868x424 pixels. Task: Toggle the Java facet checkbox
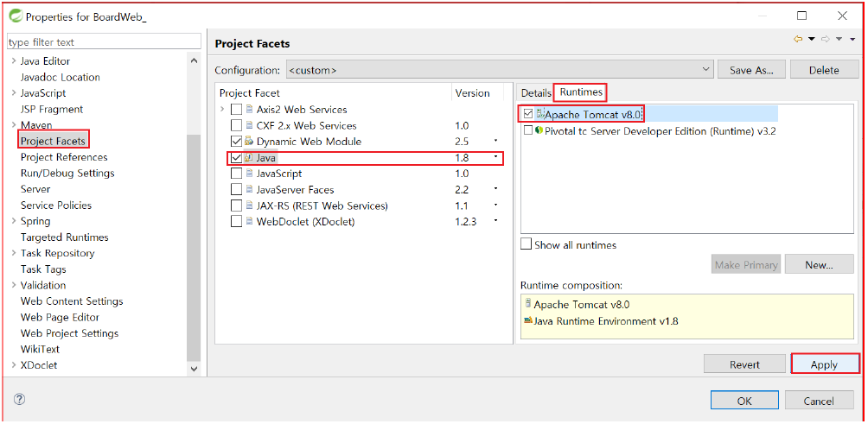click(x=236, y=157)
